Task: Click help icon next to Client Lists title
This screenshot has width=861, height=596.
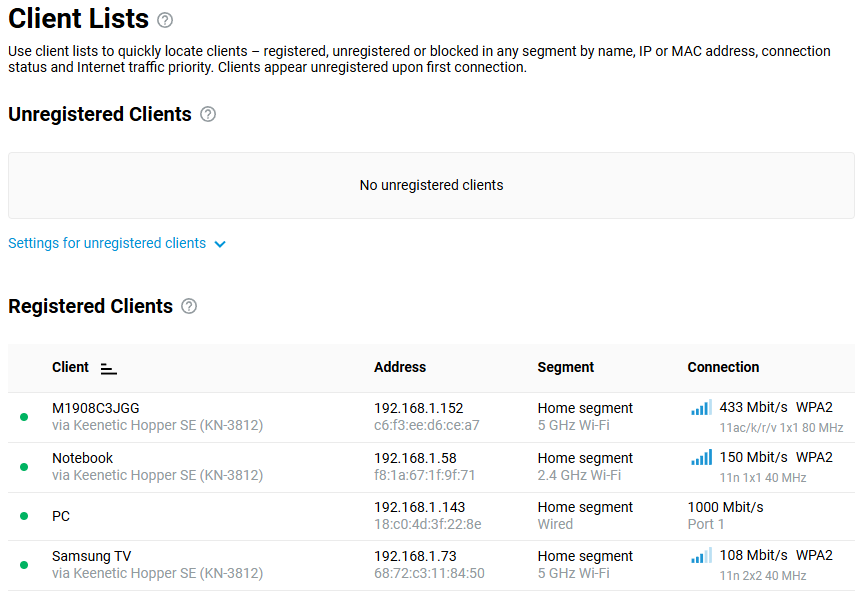Action: pyautogui.click(x=165, y=20)
